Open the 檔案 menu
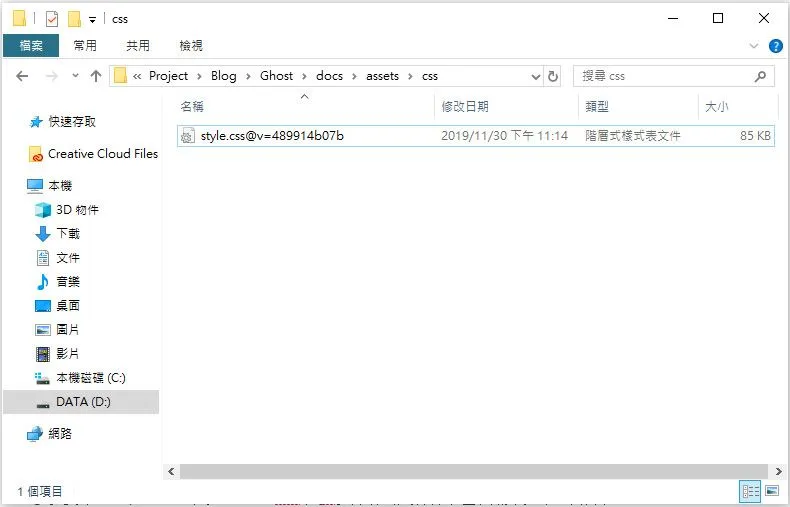 point(30,46)
